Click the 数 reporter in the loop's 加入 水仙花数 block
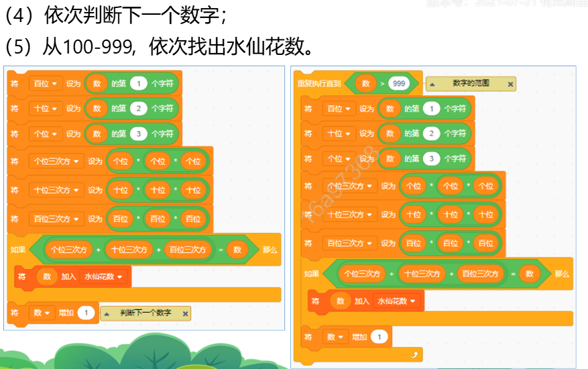 pyautogui.click(x=341, y=301)
